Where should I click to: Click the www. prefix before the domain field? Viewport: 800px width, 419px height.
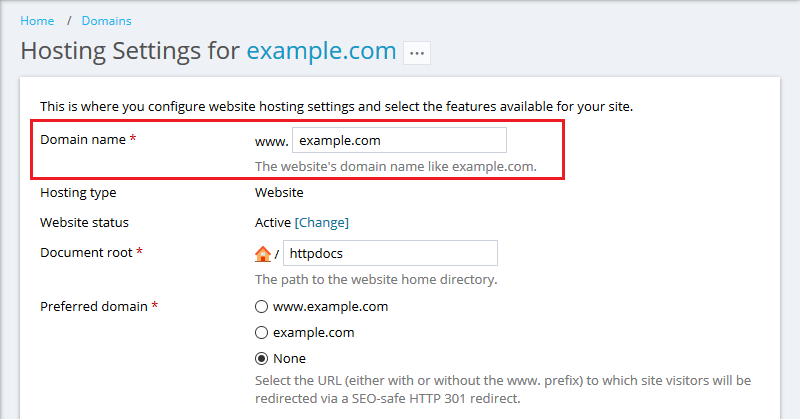tap(272, 142)
